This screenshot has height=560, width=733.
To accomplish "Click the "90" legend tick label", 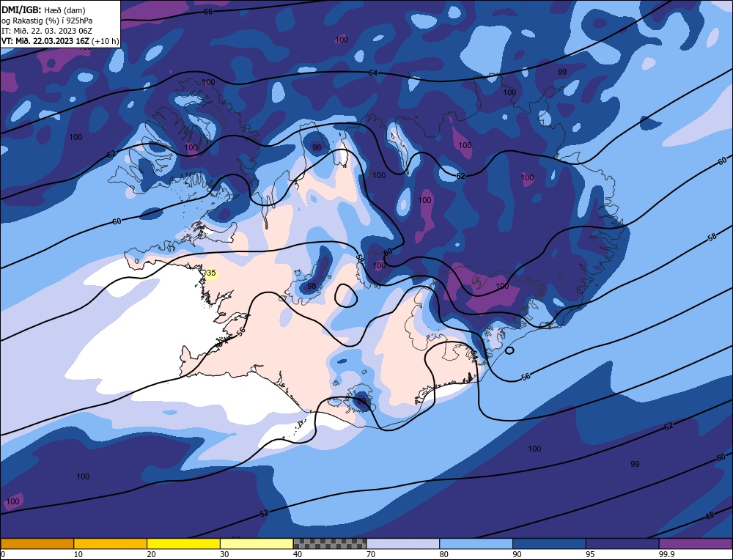I will point(517,554).
